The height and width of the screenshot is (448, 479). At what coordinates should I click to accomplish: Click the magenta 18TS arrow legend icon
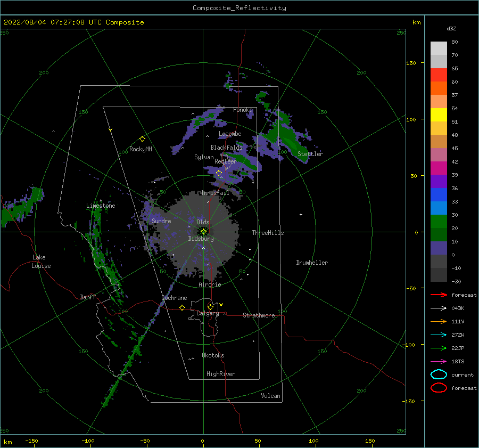(x=439, y=362)
